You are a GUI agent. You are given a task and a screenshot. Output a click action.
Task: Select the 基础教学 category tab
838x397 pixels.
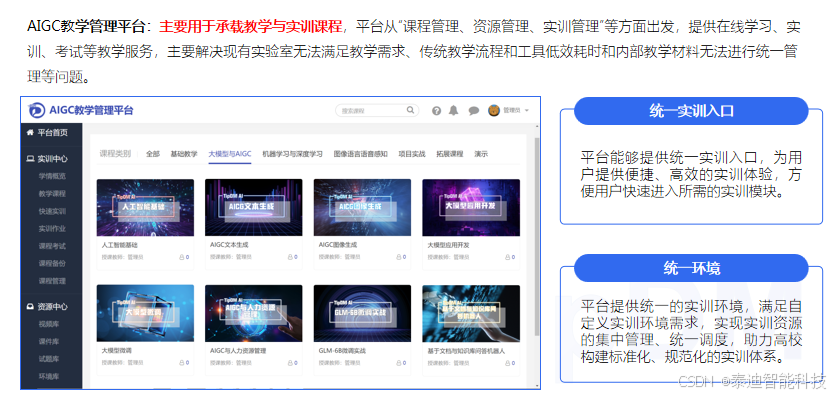(184, 154)
